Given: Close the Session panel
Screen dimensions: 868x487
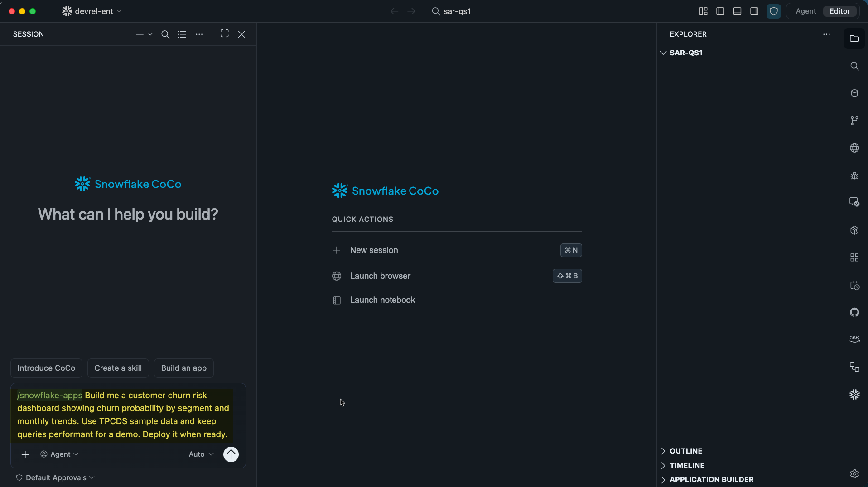Looking at the screenshot, I should 241,34.
